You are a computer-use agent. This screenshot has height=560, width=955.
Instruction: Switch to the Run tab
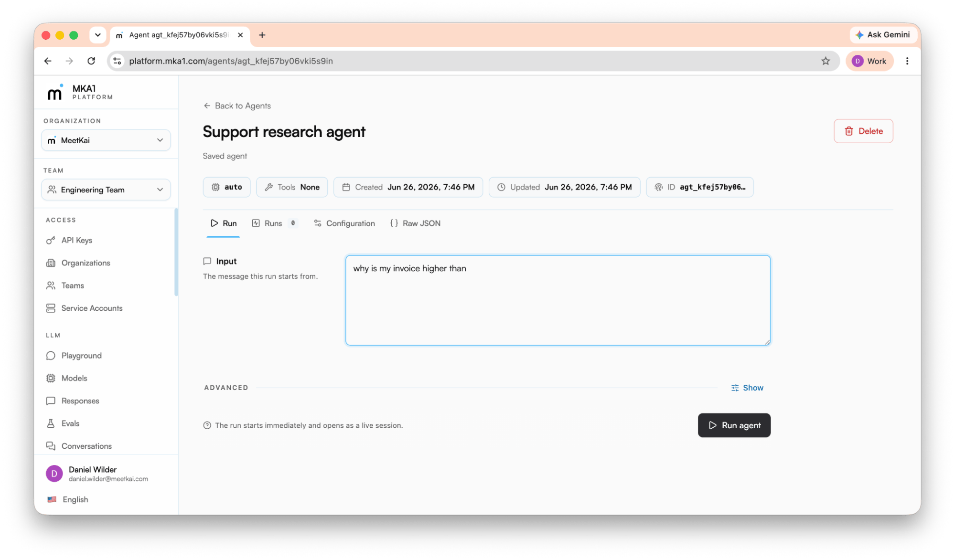click(223, 223)
